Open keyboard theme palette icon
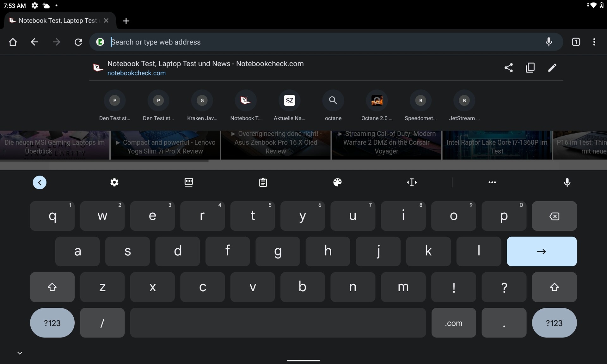The height and width of the screenshot is (364, 607). click(x=337, y=182)
